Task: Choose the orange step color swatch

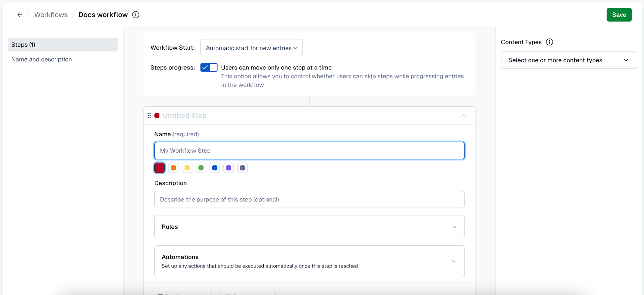Action: pyautogui.click(x=173, y=168)
